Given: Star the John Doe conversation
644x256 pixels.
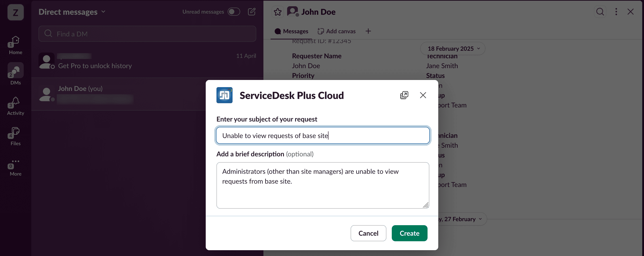Looking at the screenshot, I should coord(278,12).
